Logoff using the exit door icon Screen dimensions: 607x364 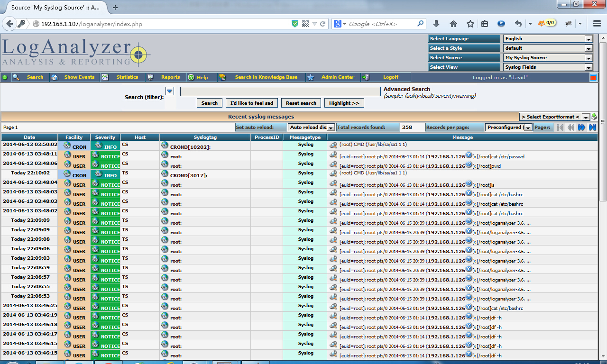pyautogui.click(x=365, y=77)
